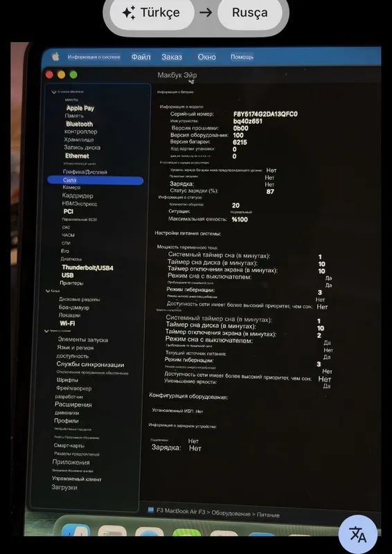Image resolution: width=392 pixels, height=554 pixels.
Task: Select Türkçe source language button
Action: click(x=152, y=12)
